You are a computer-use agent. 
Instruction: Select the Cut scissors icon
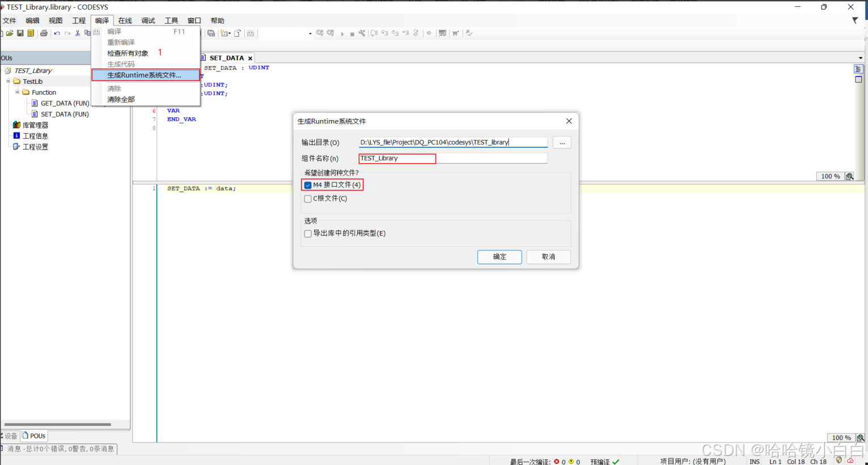pyautogui.click(x=78, y=32)
